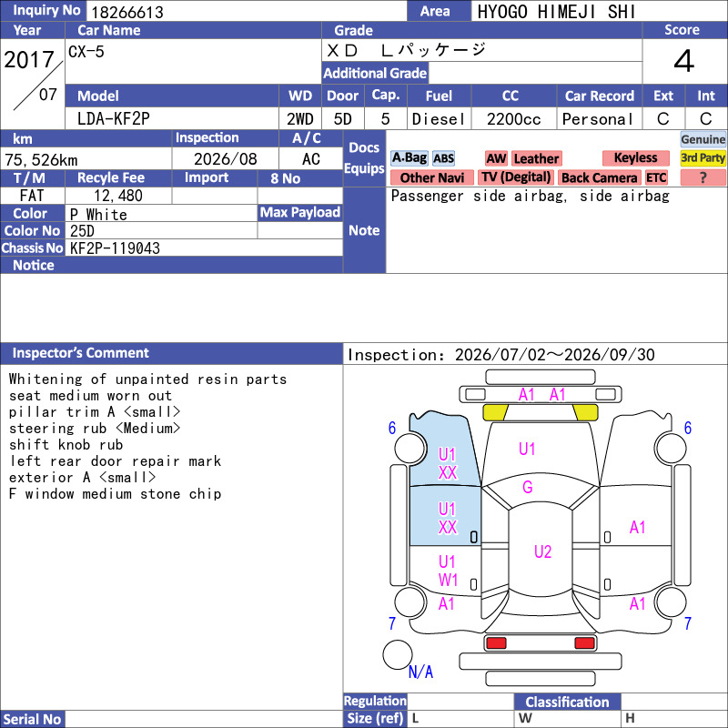This screenshot has height=728, width=728.
Task: Click the blue shaded front-left door panel
Action: pyautogui.click(x=445, y=516)
